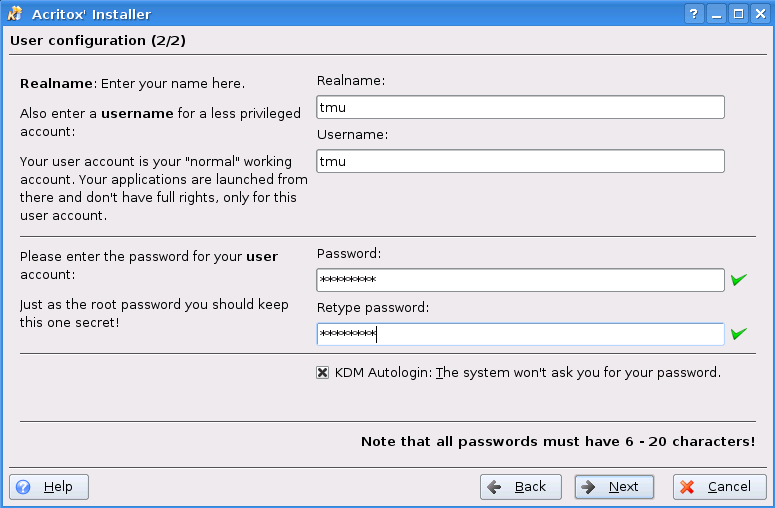Click the User configuration (2/2) heading

[98, 41]
